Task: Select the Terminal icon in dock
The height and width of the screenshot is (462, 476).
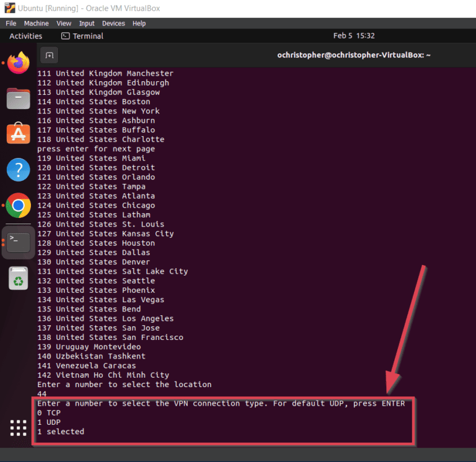Action: coord(19,242)
